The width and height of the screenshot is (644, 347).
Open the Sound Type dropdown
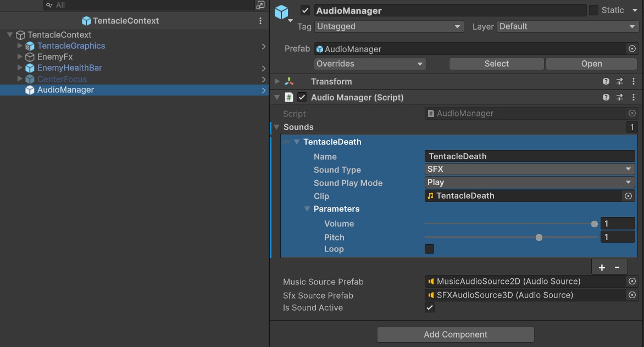coord(530,170)
